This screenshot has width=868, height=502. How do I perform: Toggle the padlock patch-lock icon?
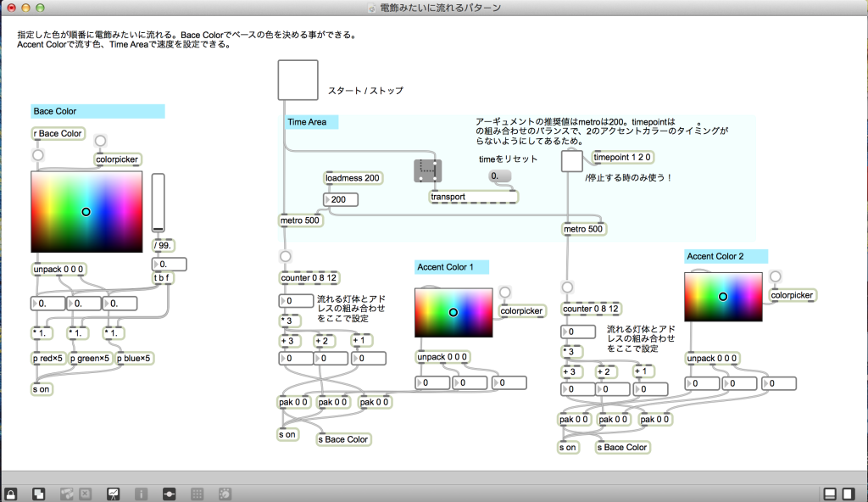[11, 493]
